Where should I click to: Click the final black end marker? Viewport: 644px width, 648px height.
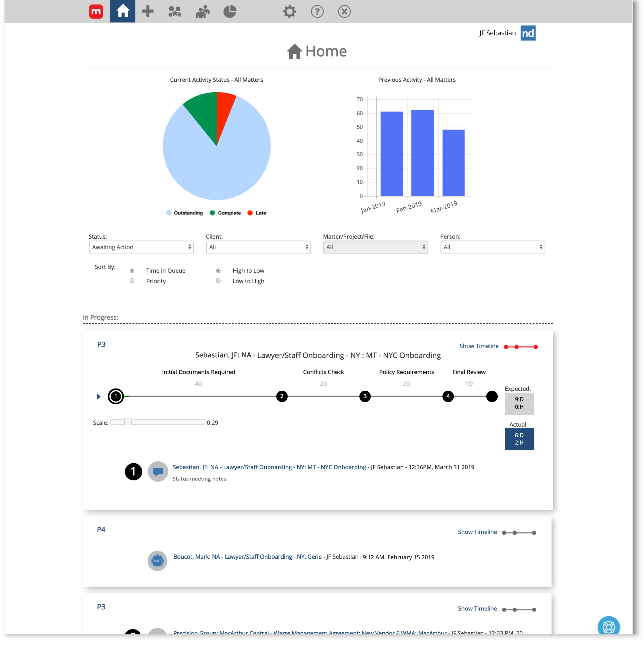click(x=492, y=396)
